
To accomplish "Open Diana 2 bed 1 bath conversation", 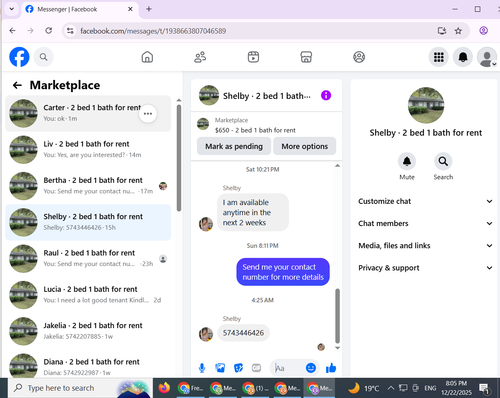I will click(x=88, y=364).
